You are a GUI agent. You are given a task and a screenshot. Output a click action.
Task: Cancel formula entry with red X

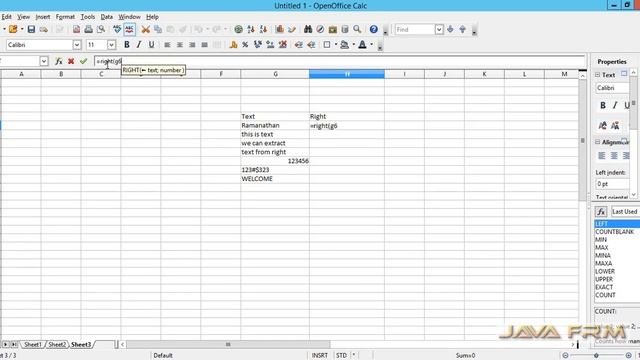[71, 61]
